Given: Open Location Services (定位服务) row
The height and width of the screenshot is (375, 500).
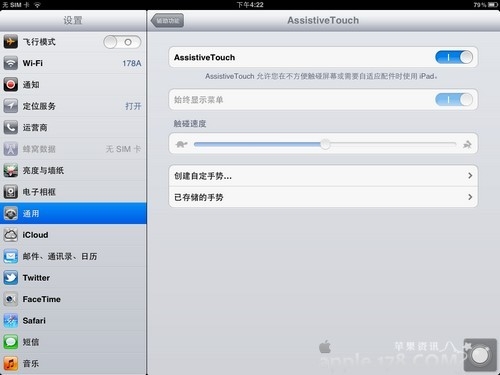Looking at the screenshot, I should click(73, 106).
